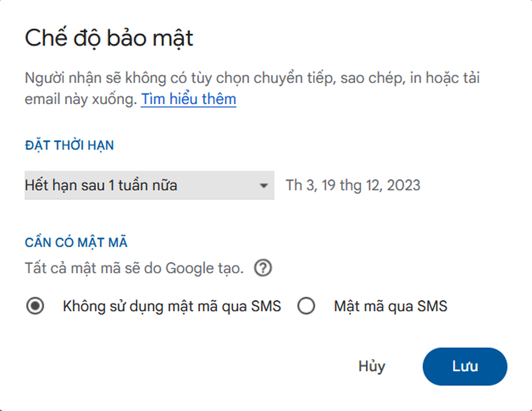Click the text "Tất cả mật mã sẽ do Google tạo."
The height and width of the screenshot is (411, 532).
134,268
